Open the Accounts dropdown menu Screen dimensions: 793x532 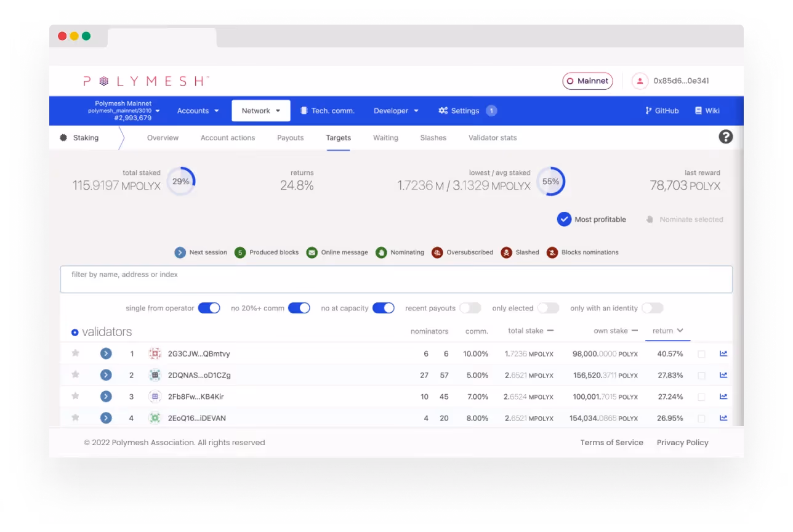pos(198,111)
